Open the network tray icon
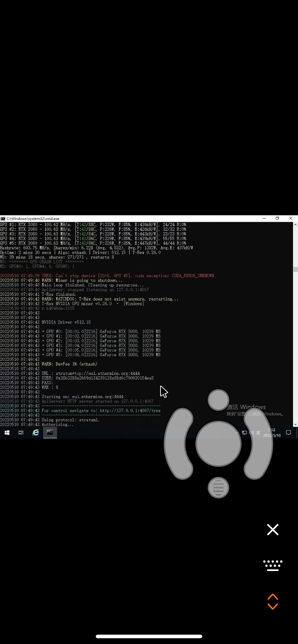298x644 pixels. 244,433
